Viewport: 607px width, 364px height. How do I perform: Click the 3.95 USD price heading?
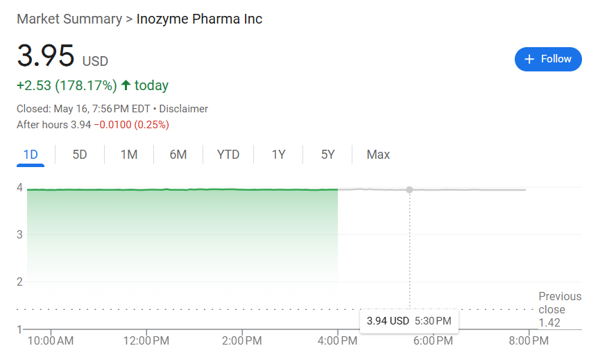tap(62, 56)
